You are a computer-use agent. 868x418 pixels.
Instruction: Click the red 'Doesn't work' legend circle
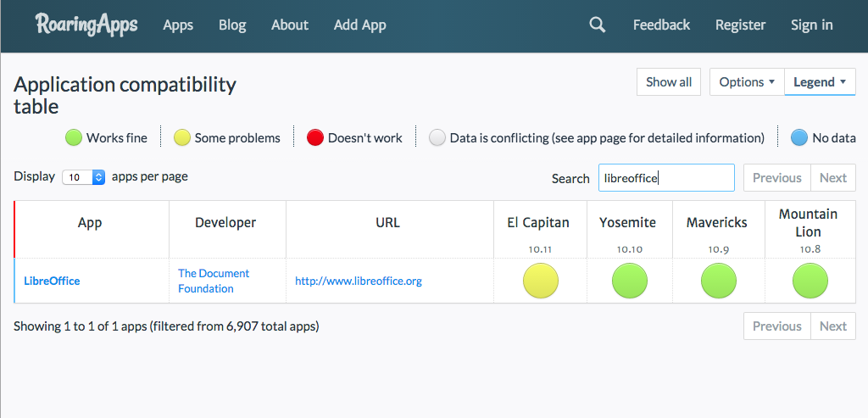(315, 138)
